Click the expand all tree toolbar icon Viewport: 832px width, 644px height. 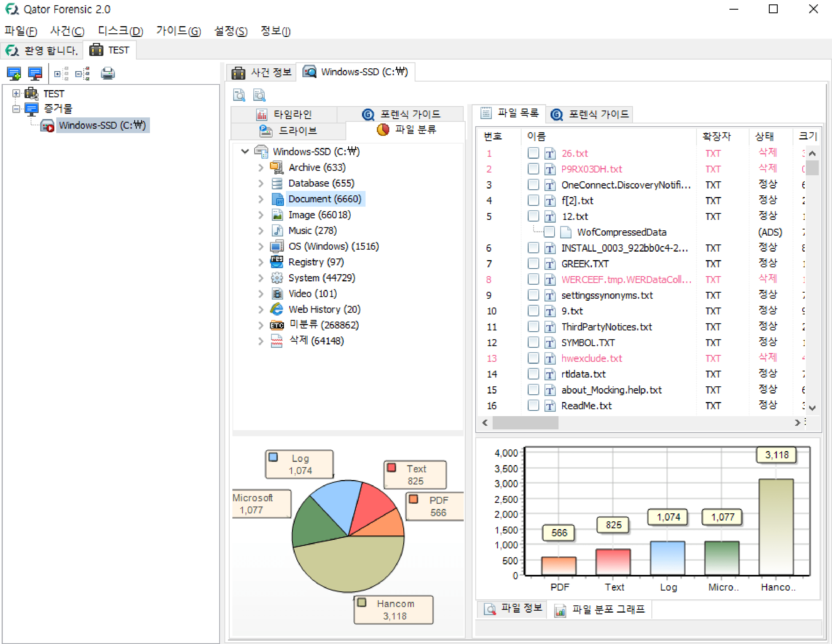[x=61, y=74]
